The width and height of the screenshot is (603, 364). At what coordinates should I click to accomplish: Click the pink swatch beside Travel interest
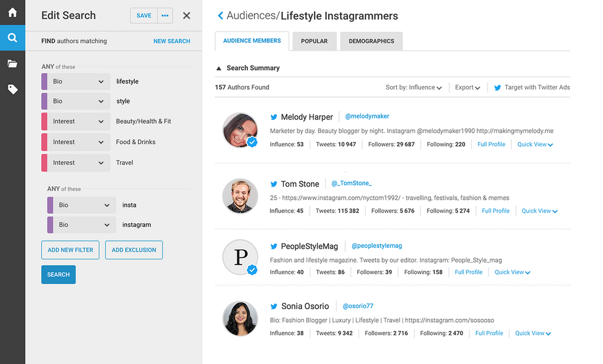[x=44, y=163]
